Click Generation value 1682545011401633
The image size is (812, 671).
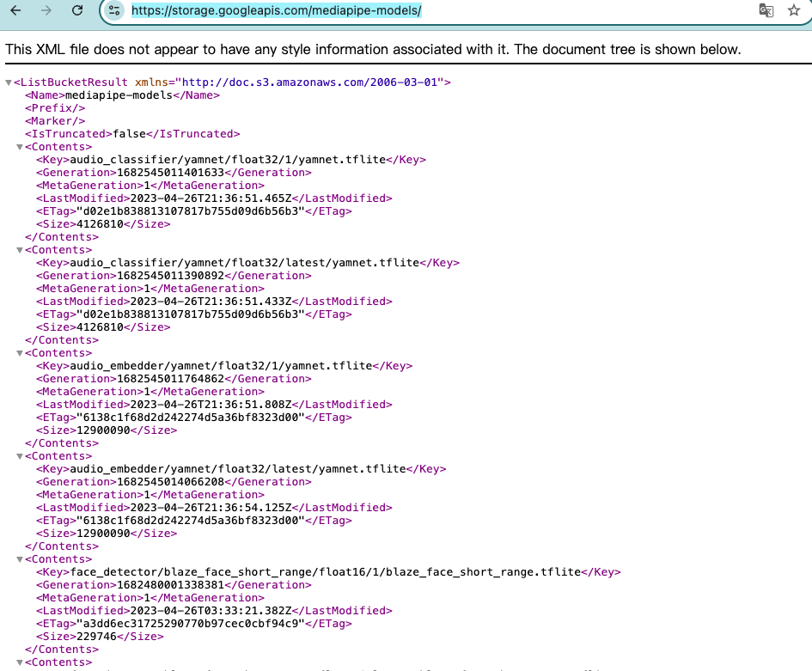tap(170, 173)
